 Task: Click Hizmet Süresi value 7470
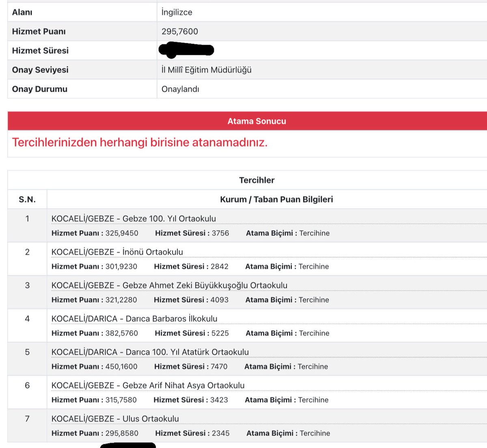click(x=219, y=366)
